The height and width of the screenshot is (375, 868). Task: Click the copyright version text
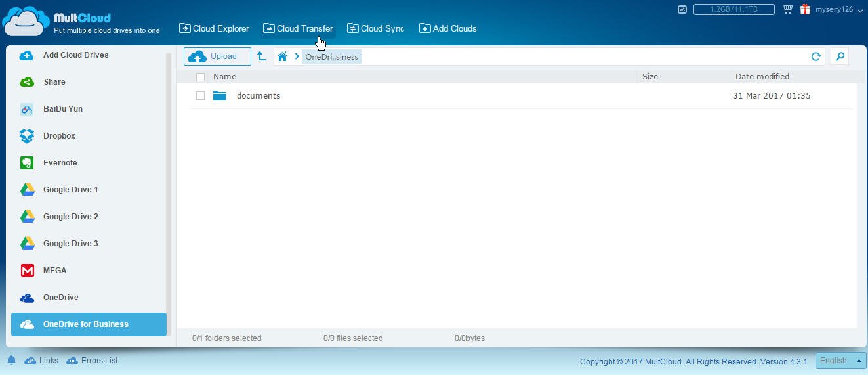693,362
